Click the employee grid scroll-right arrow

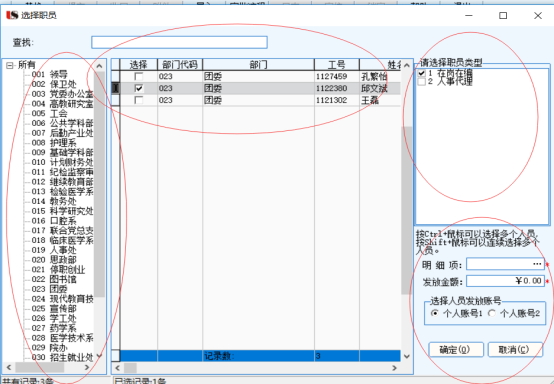[395, 368]
